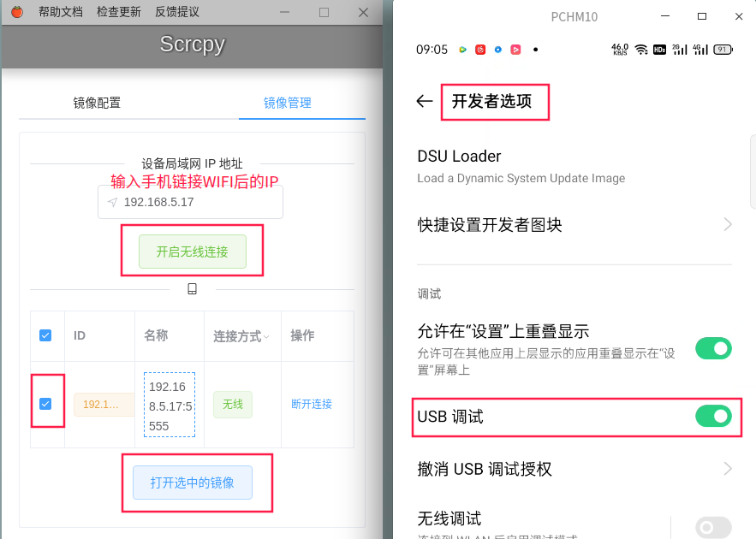
Task: Click the tomato app icon in the title bar
Action: tap(17, 12)
